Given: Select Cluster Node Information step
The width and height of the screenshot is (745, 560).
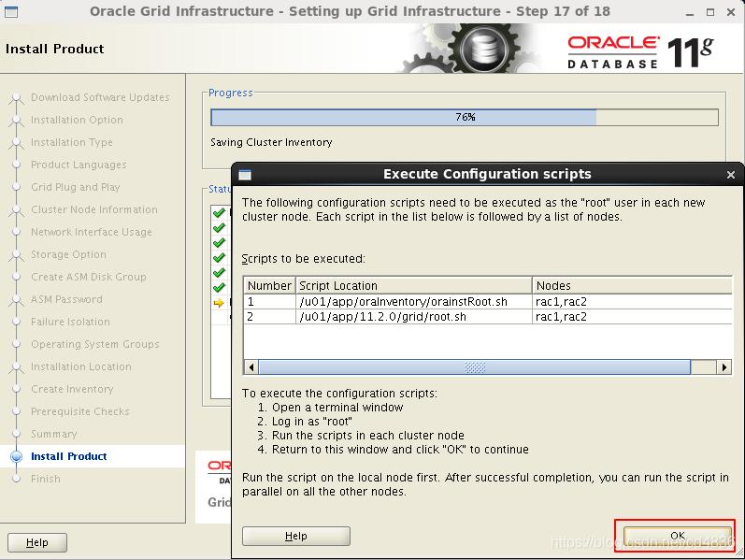Looking at the screenshot, I should [94, 209].
